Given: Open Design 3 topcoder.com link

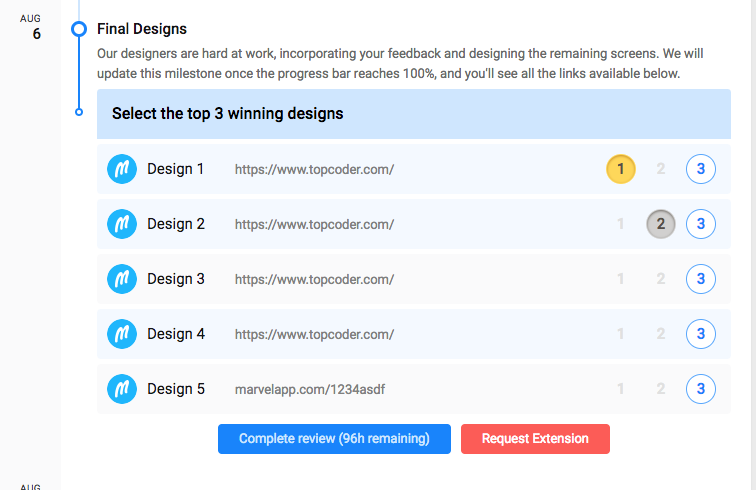Looking at the screenshot, I should [x=314, y=279].
